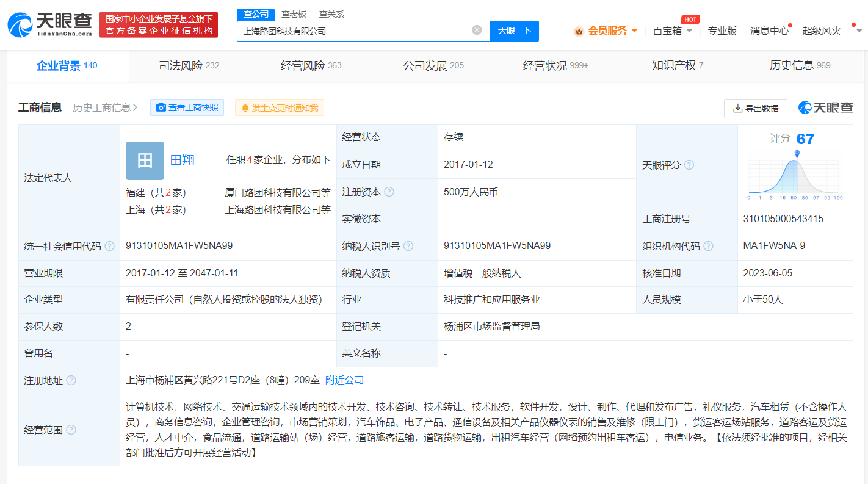Clear the search box with the X icon
The width and height of the screenshot is (868, 484).
coord(477,30)
